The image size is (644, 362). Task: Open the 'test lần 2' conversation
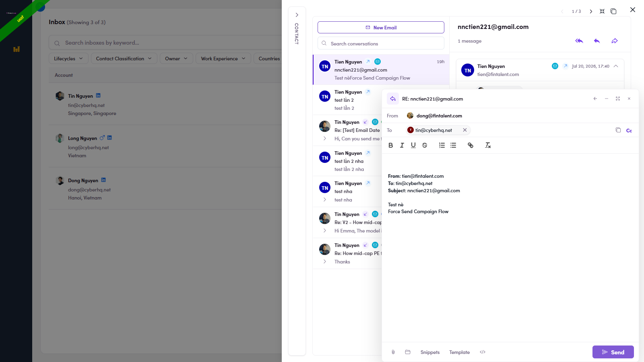(x=348, y=100)
